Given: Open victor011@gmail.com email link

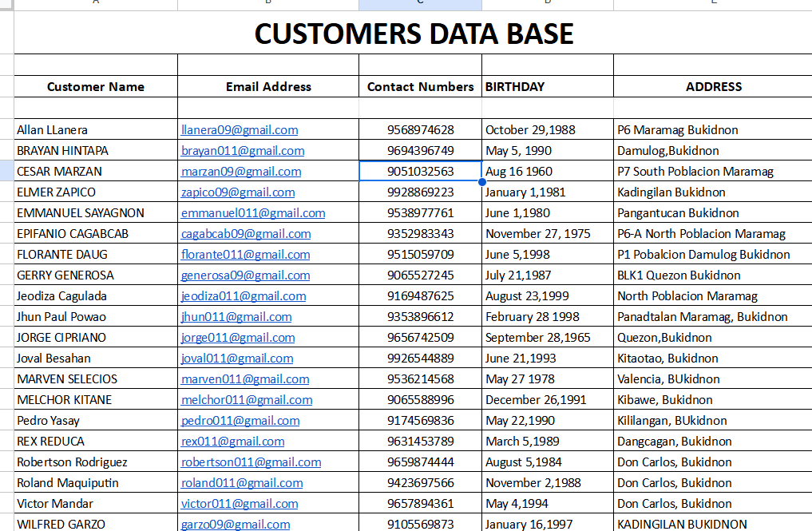Looking at the screenshot, I should pos(240,503).
